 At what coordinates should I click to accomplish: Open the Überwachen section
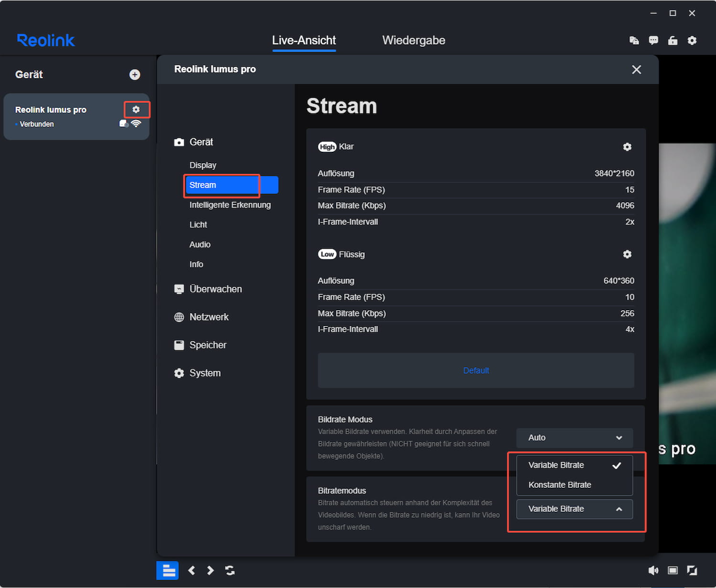(208, 289)
